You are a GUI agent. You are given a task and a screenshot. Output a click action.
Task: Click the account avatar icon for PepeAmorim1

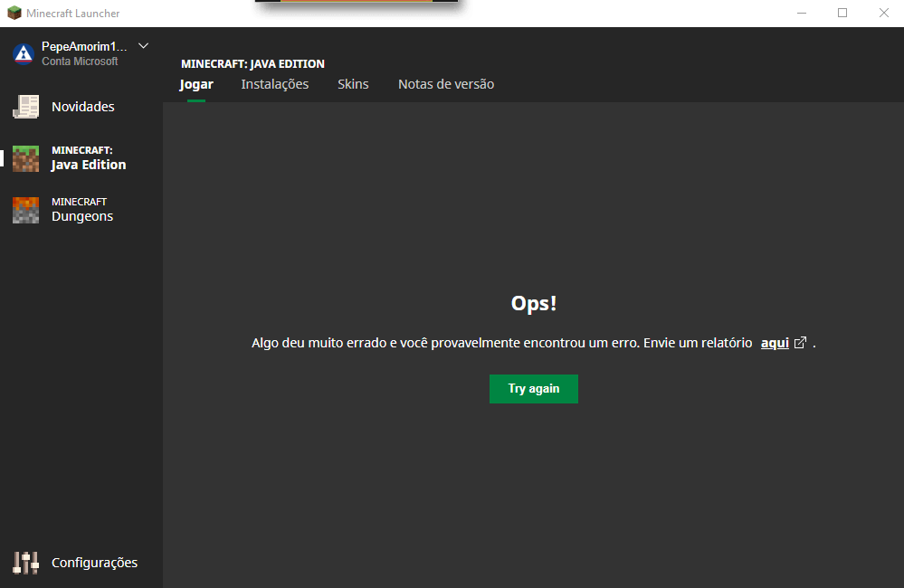24,53
